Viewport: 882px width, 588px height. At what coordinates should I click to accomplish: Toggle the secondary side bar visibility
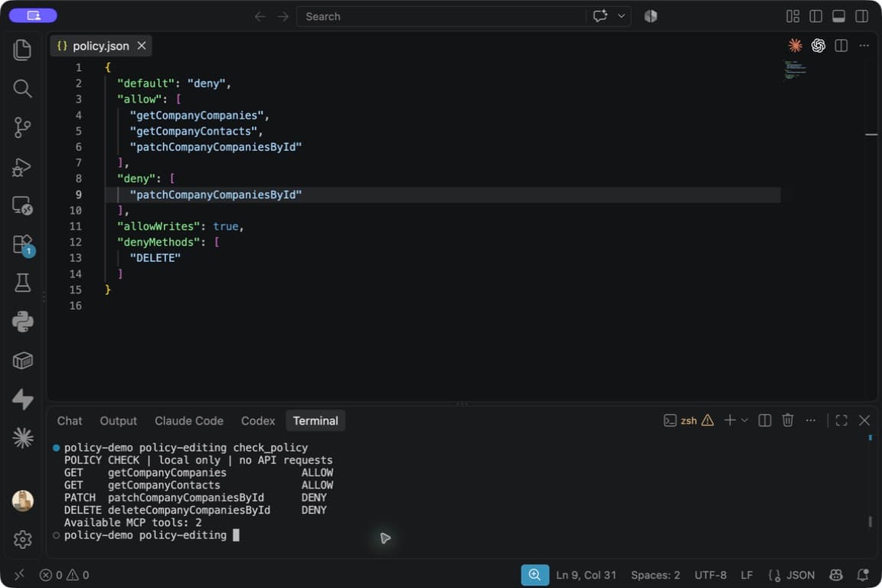pos(861,16)
